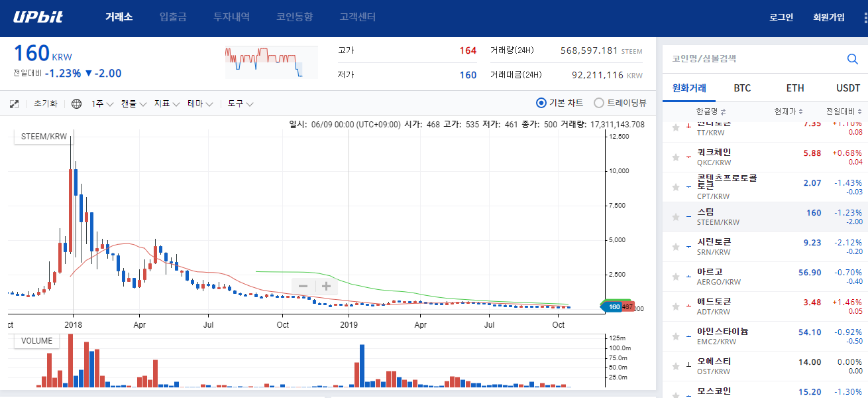Select 오에스티 OST/KRW row

(x=765, y=366)
